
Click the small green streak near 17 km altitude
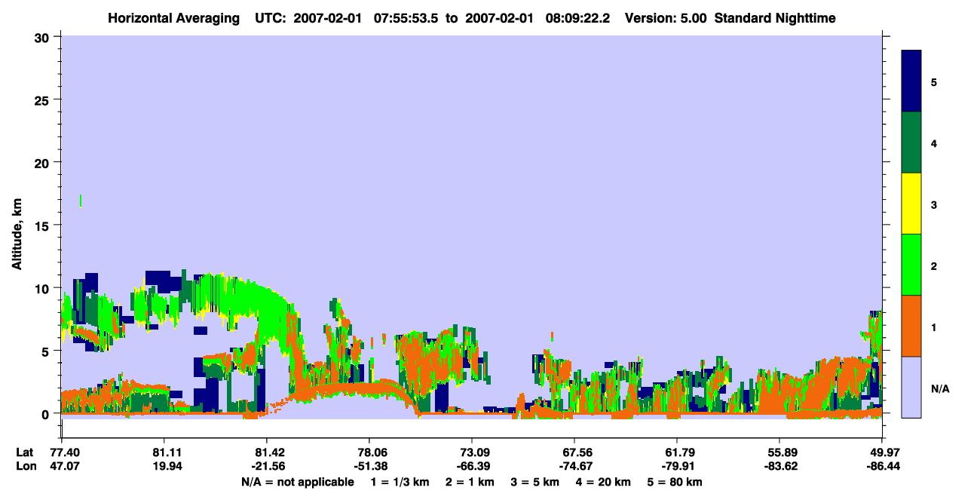pos(80,200)
